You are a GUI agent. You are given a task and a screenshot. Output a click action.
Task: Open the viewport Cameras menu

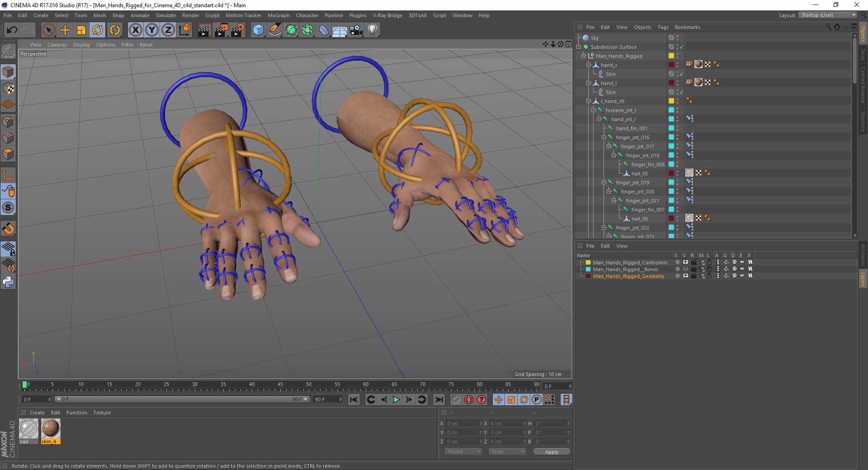point(57,45)
